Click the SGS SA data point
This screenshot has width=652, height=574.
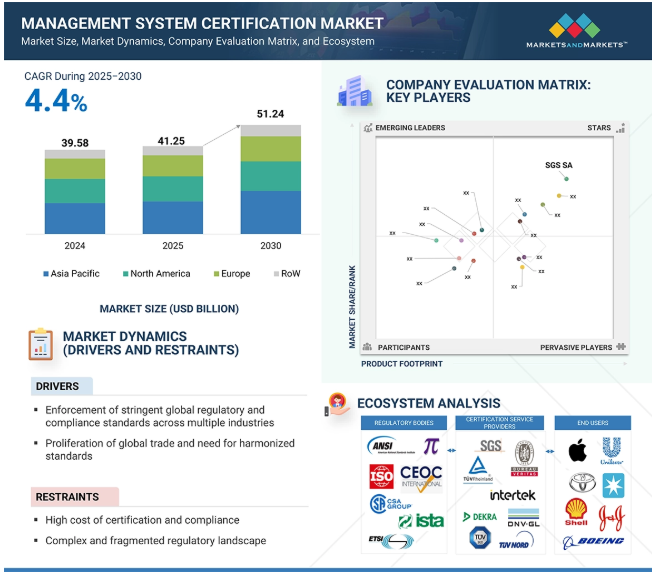pos(566,179)
